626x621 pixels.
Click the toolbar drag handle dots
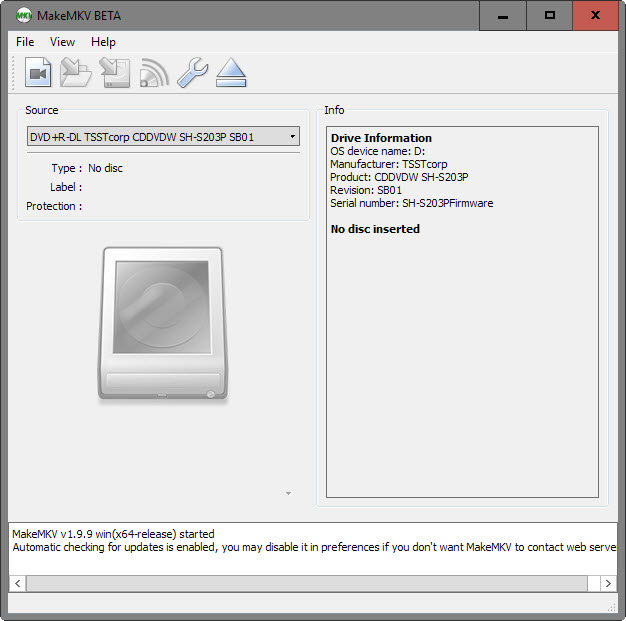click(x=13, y=73)
